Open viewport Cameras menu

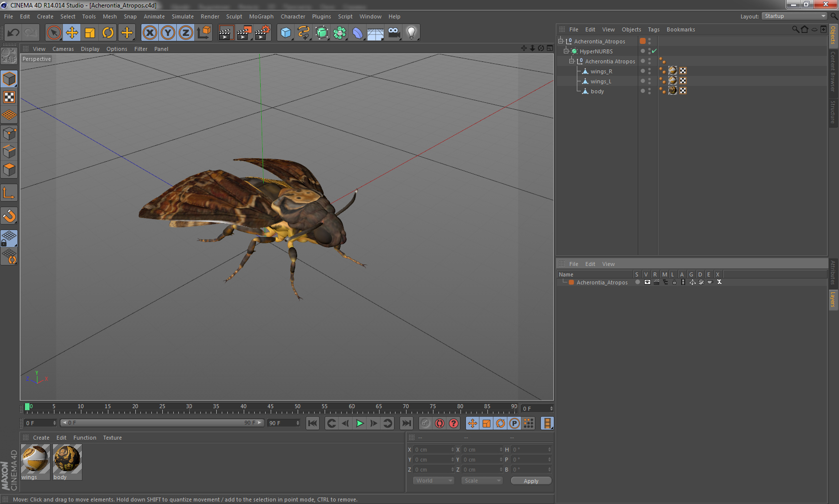pyautogui.click(x=63, y=49)
